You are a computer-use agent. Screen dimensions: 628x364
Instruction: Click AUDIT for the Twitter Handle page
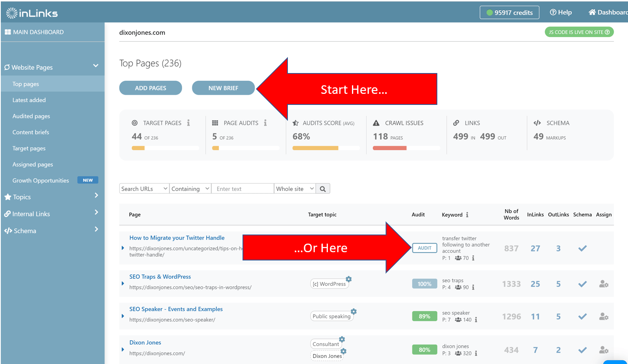[x=425, y=248]
